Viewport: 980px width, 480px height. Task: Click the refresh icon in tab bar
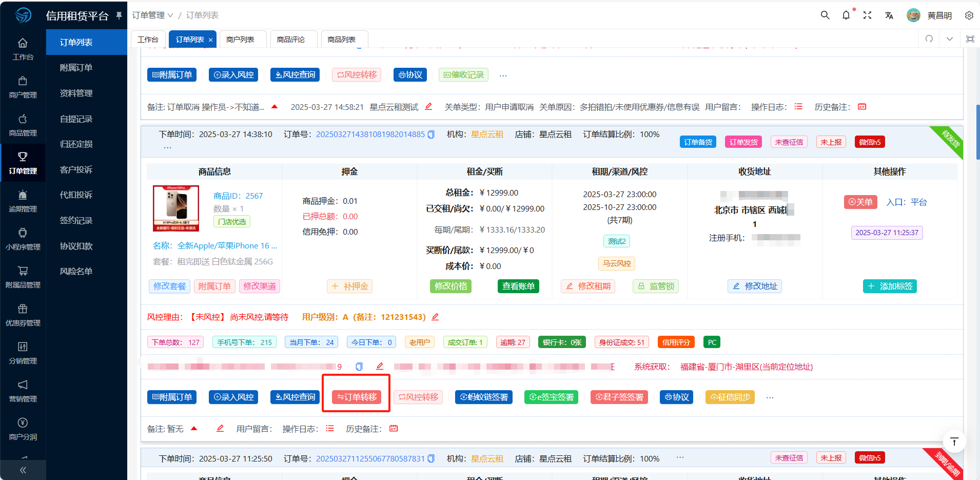(x=929, y=39)
